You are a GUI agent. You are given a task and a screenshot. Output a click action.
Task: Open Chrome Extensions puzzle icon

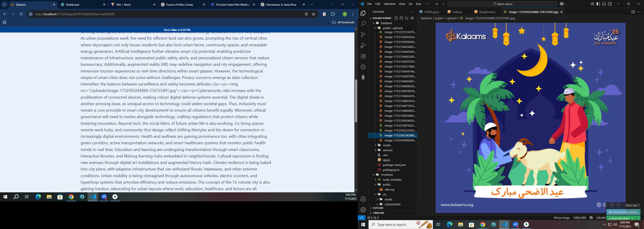point(333,14)
